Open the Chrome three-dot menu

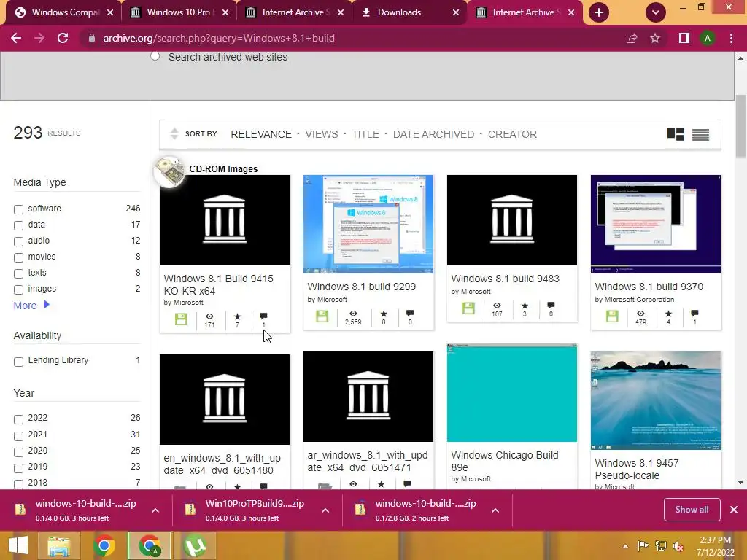731,38
